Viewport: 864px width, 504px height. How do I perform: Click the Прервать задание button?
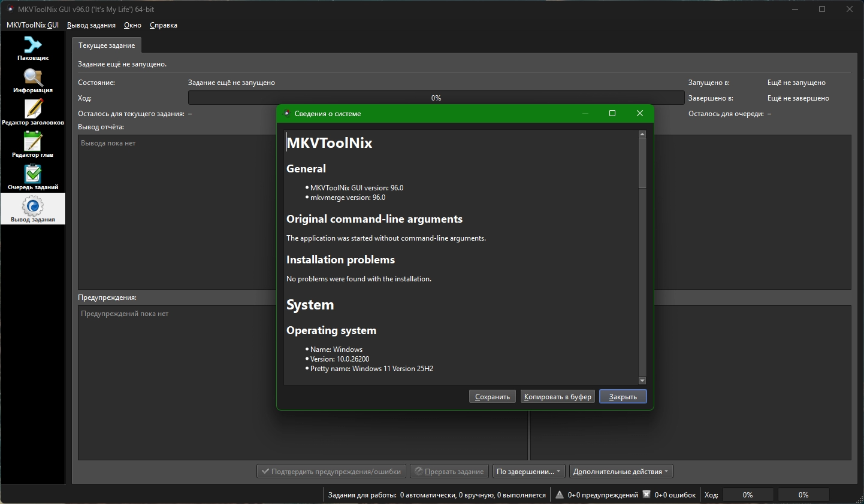449,472
